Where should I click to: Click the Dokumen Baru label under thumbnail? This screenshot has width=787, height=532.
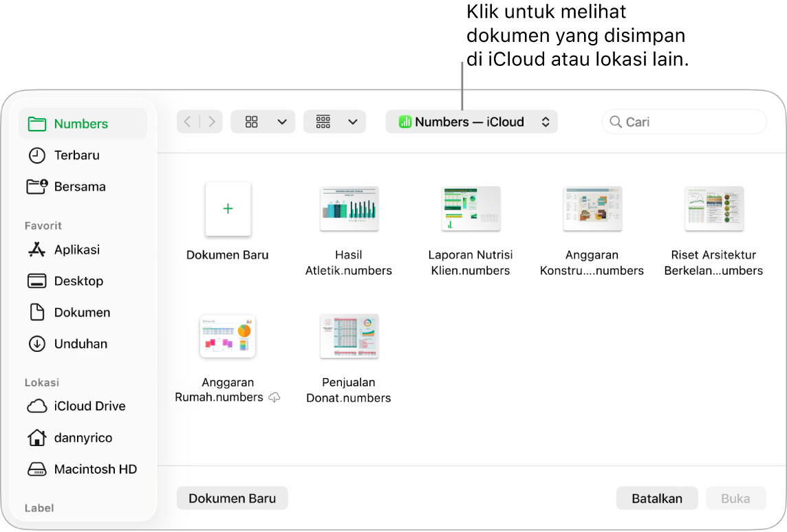coord(228,255)
